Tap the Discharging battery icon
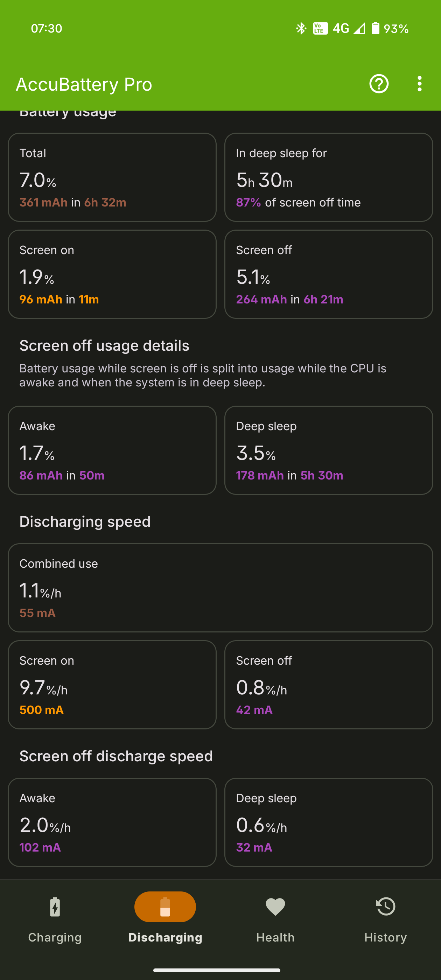441x980 pixels. click(165, 907)
